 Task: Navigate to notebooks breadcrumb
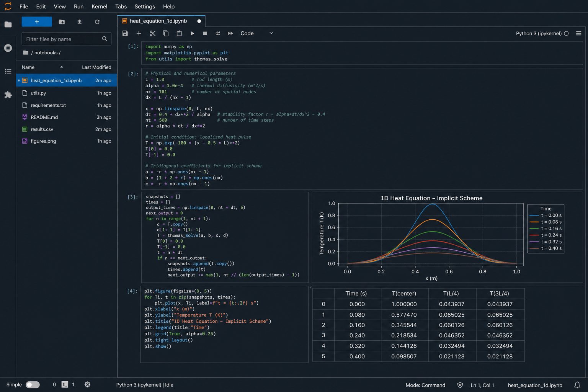(x=46, y=53)
